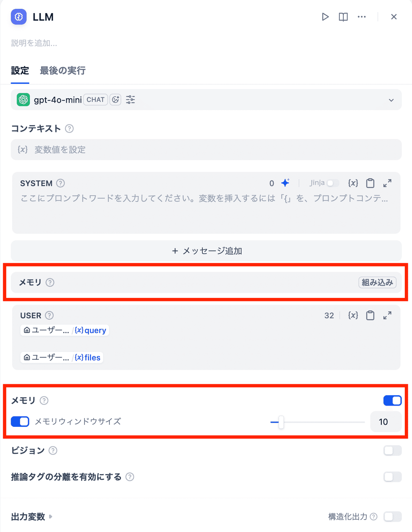
Task: Select the 設定 tab
Action: click(20, 71)
